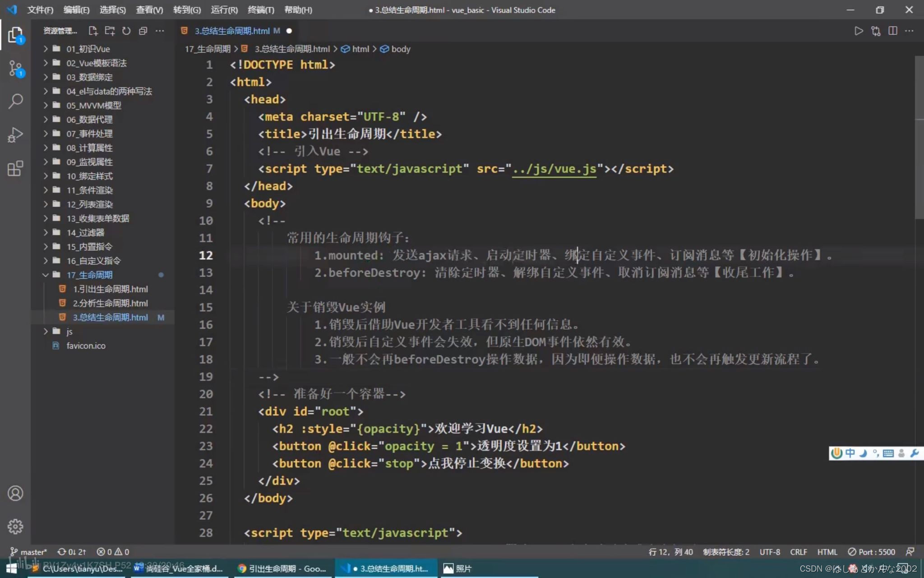Open the Search view in activity bar
Screen dimensions: 924x578
coord(15,101)
